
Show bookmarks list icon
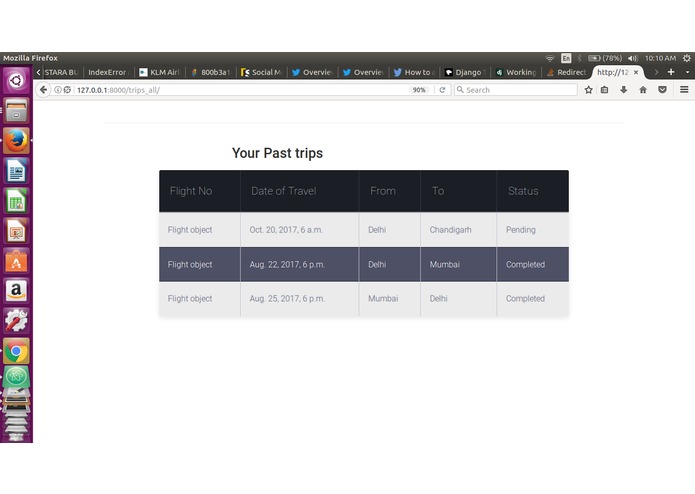pyautogui.click(x=605, y=90)
